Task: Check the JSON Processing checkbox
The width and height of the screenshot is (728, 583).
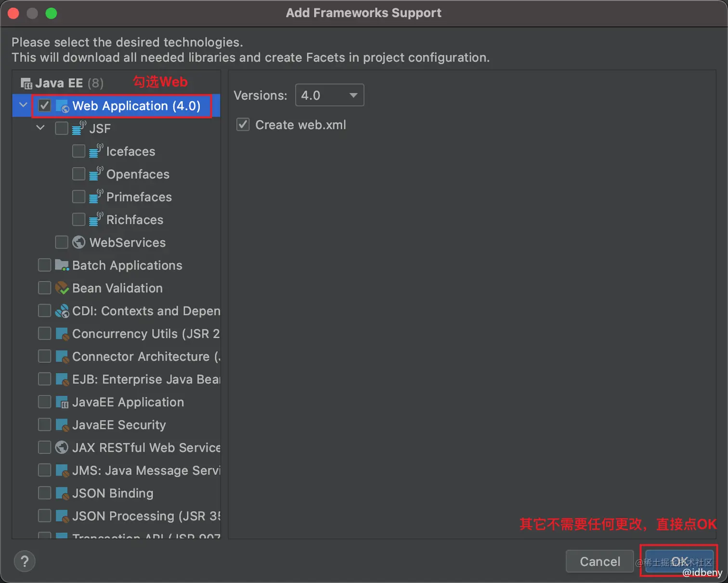Action: pos(44,516)
